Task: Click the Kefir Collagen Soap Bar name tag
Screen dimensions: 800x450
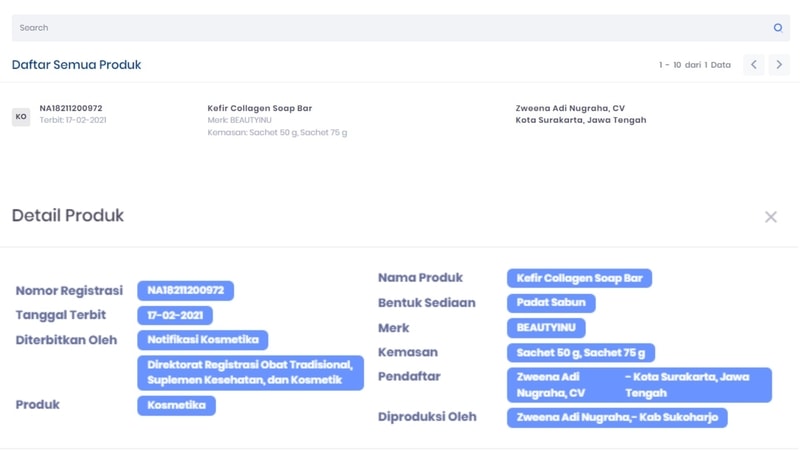Action: [x=579, y=278]
